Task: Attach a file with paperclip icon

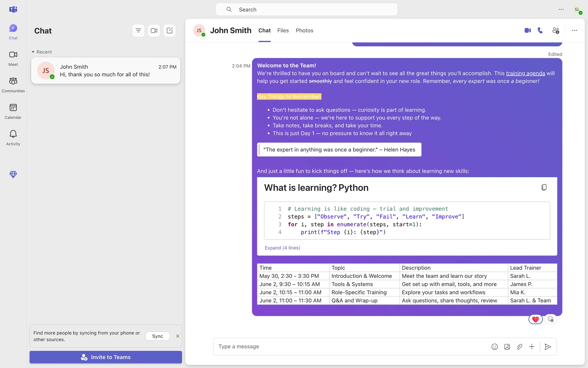Action: [x=519, y=347]
